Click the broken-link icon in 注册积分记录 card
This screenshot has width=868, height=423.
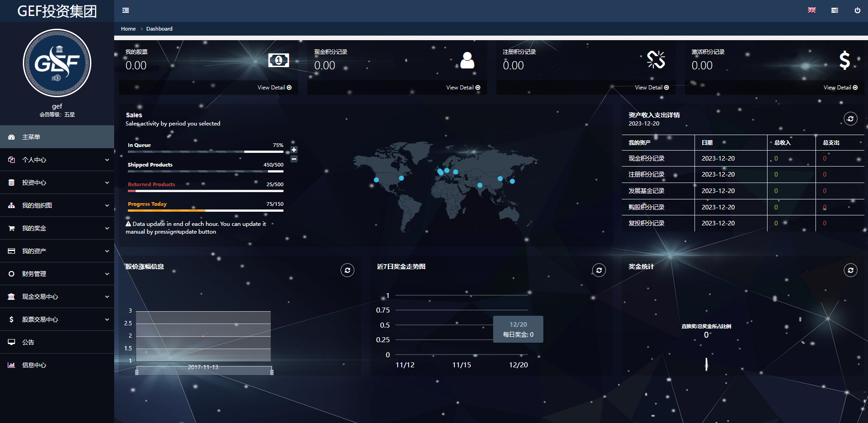tap(656, 60)
